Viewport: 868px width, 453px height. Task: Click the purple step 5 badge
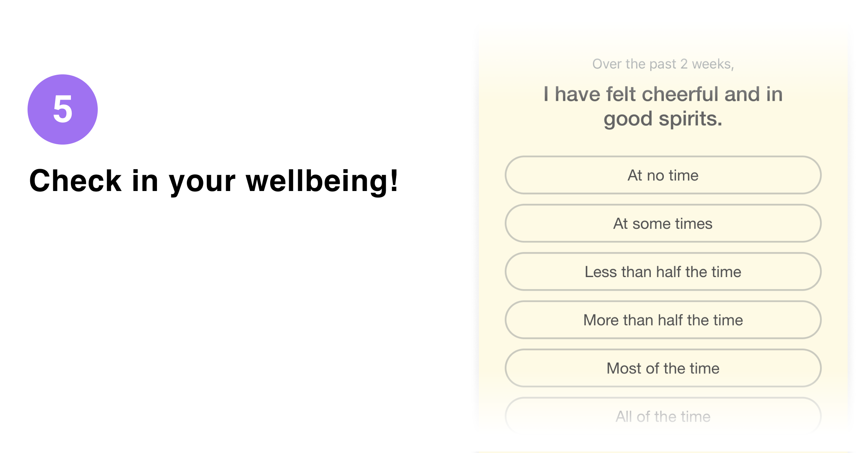(63, 109)
